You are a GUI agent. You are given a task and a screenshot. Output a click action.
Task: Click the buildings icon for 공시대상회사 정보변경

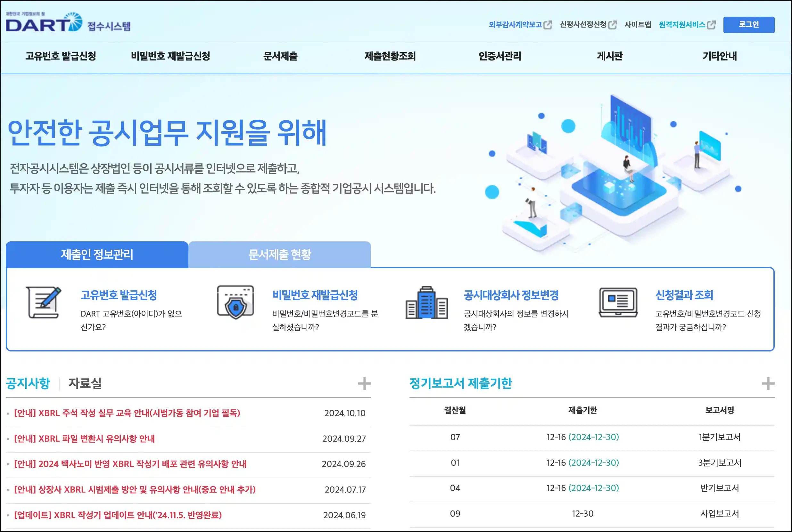(x=426, y=302)
